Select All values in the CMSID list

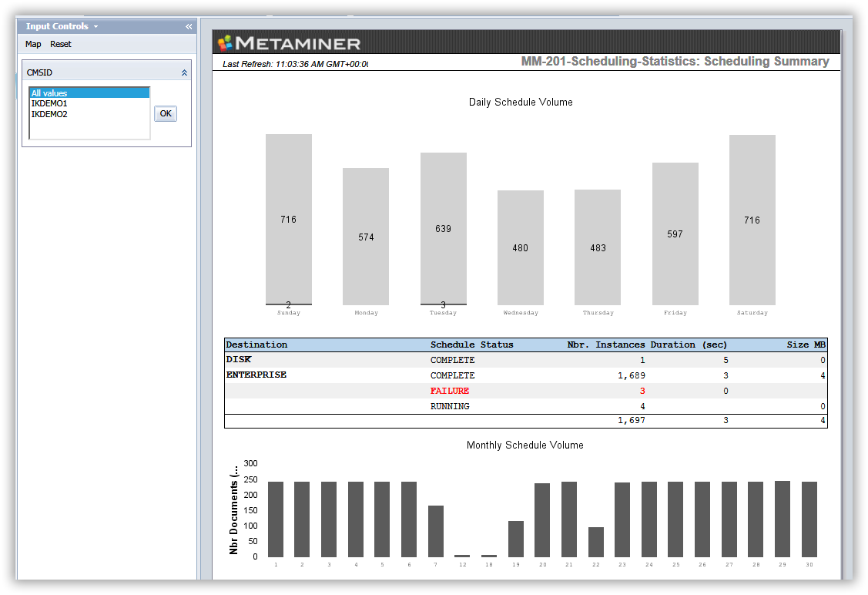pos(89,93)
